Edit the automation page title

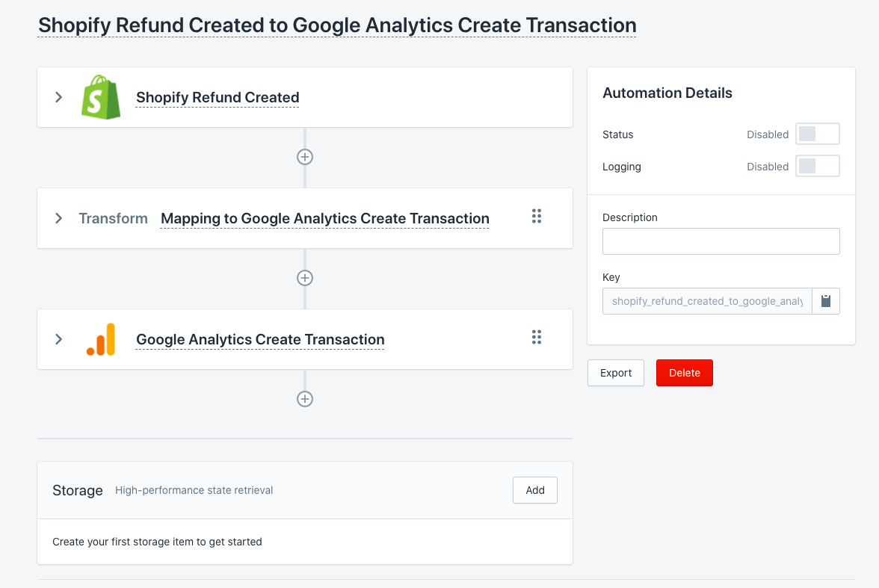(337, 25)
